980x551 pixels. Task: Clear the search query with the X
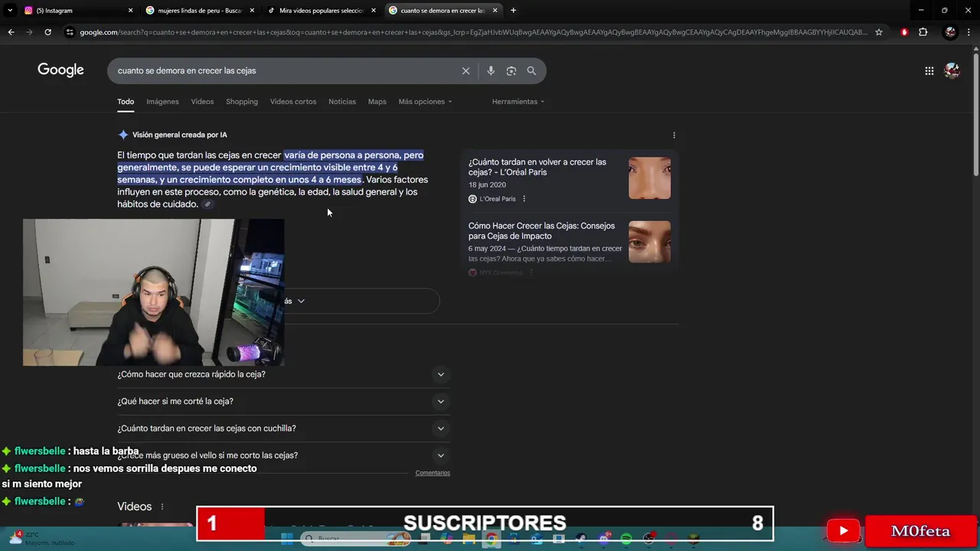click(465, 70)
